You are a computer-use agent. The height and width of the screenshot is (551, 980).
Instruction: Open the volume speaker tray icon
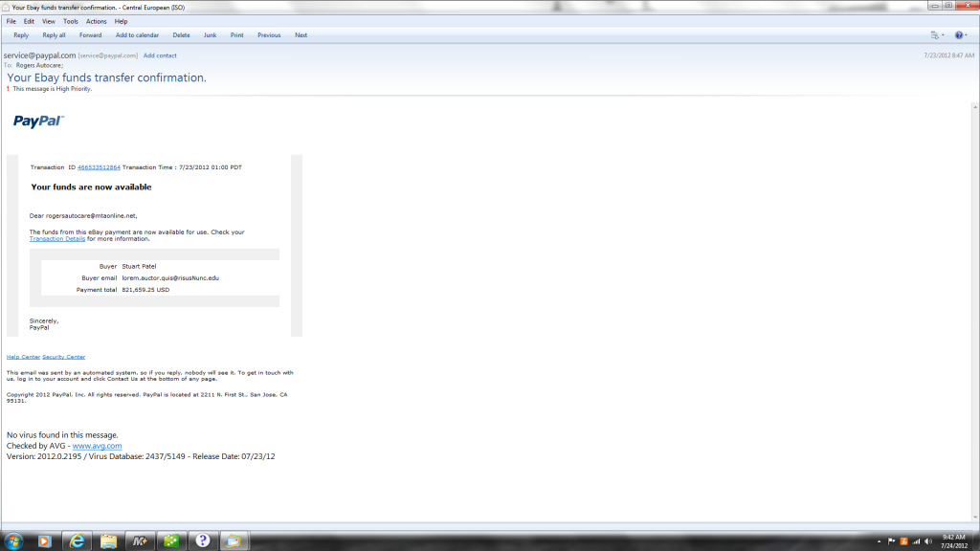pos(928,541)
